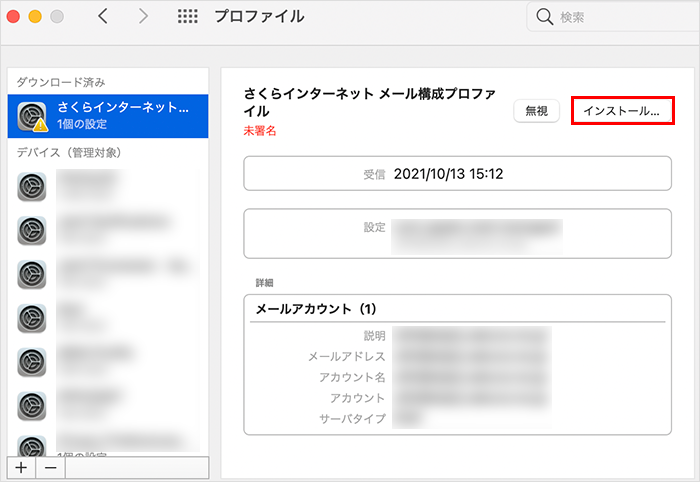This screenshot has height=482, width=700.
Task: Select the fourth managed device profile icon
Action: [x=33, y=318]
